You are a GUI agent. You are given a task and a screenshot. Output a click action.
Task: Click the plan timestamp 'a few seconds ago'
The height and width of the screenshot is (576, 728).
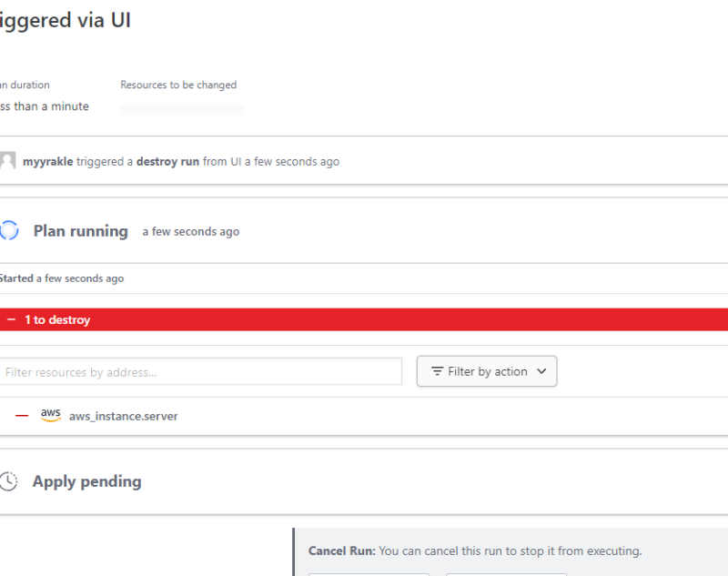[191, 232]
